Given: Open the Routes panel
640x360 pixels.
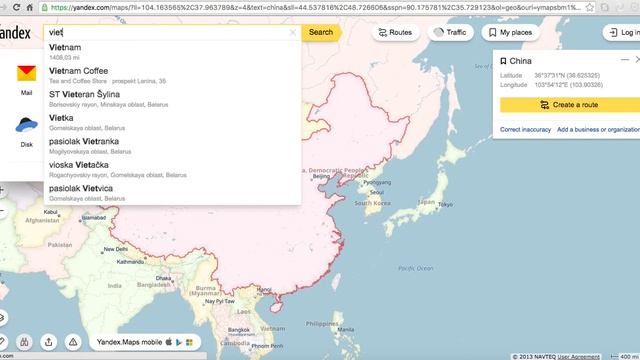Looking at the screenshot, I should pyautogui.click(x=395, y=32).
